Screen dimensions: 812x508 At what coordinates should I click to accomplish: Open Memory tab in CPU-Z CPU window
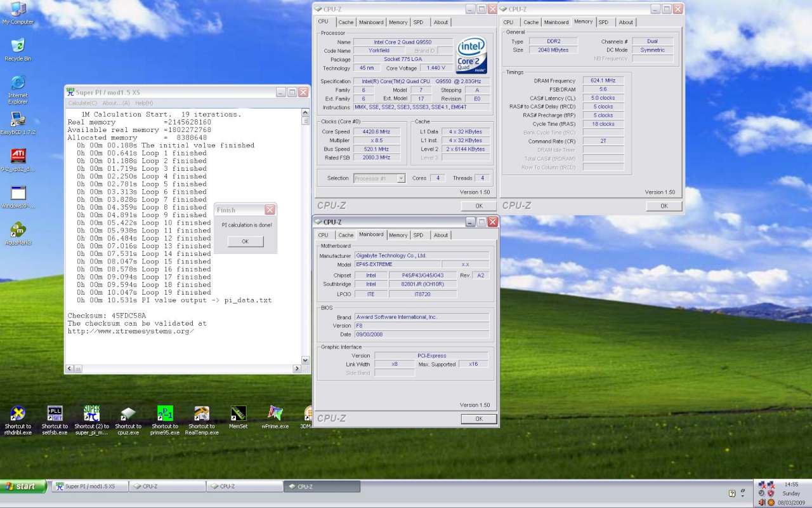point(398,22)
